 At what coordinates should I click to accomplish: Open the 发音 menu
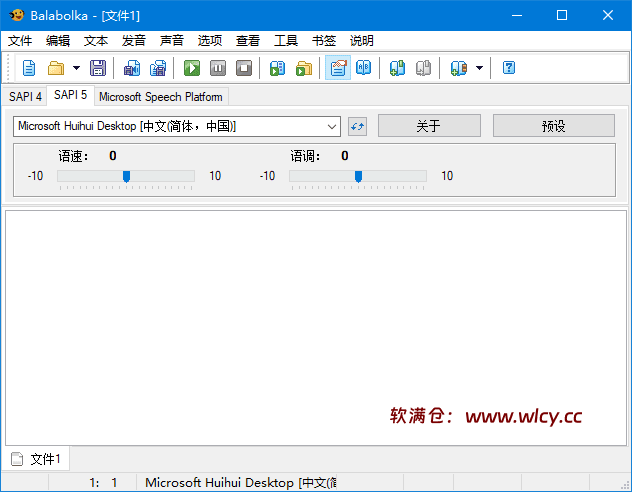click(x=133, y=41)
